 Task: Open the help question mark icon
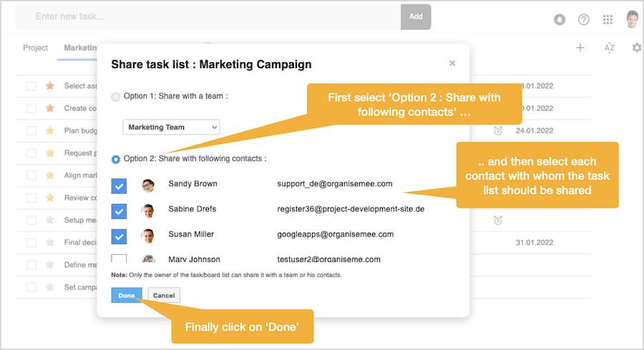point(583,19)
